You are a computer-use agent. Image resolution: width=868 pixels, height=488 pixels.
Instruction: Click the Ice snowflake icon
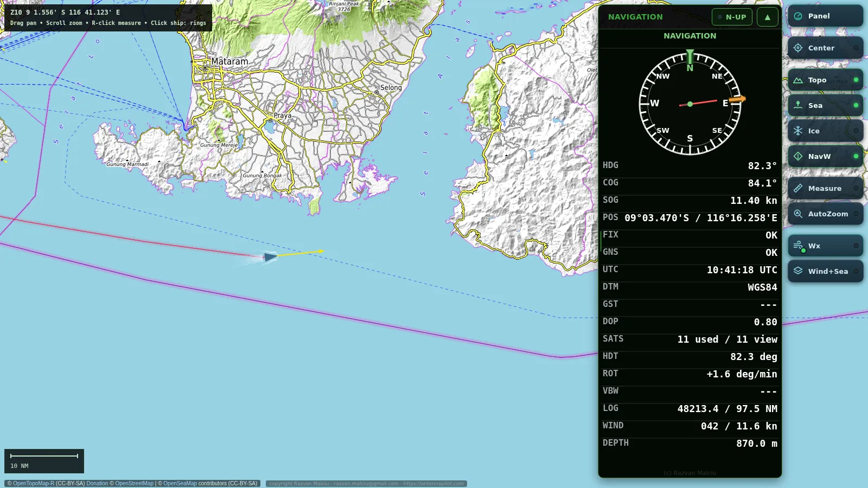pyautogui.click(x=798, y=131)
